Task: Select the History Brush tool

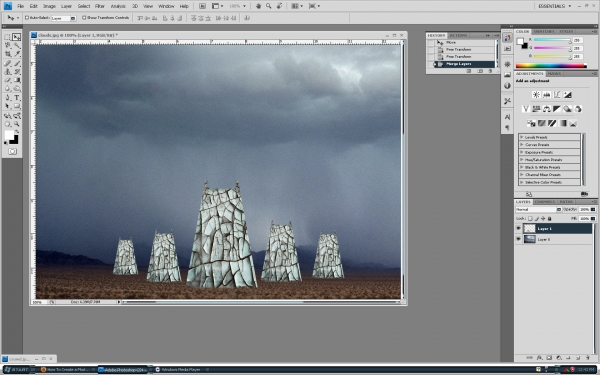Action: [16, 72]
